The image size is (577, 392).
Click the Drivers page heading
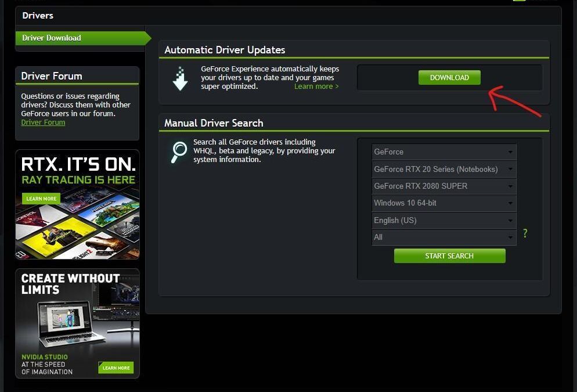[x=37, y=16]
